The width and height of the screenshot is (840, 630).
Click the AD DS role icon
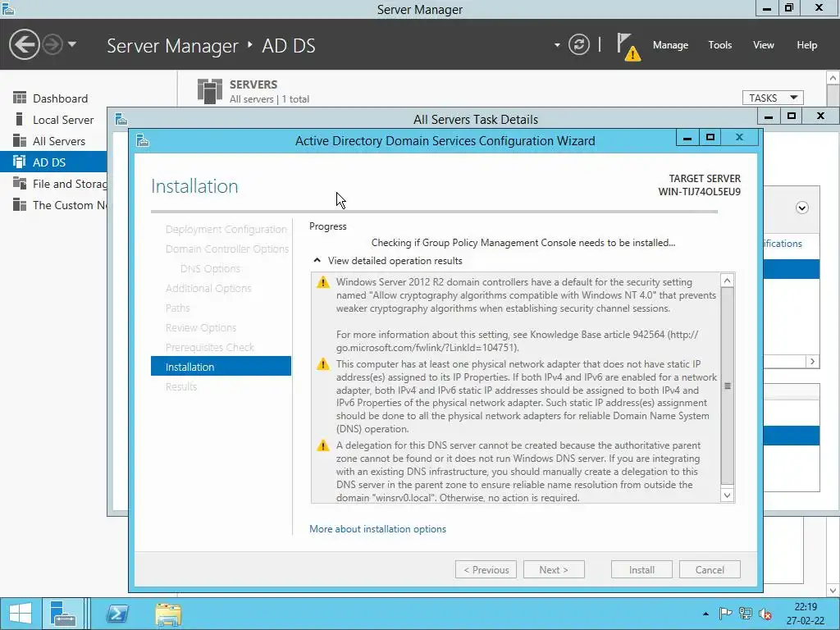point(20,162)
